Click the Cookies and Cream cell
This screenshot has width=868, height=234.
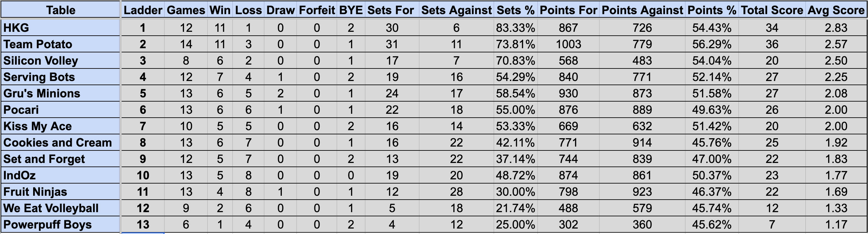[60, 143]
